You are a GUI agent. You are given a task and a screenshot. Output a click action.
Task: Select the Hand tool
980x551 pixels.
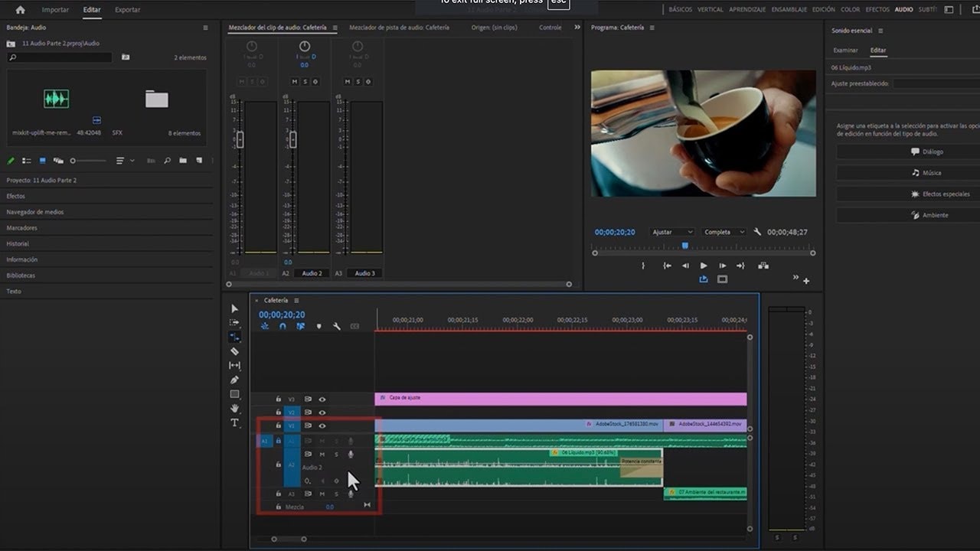(234, 409)
